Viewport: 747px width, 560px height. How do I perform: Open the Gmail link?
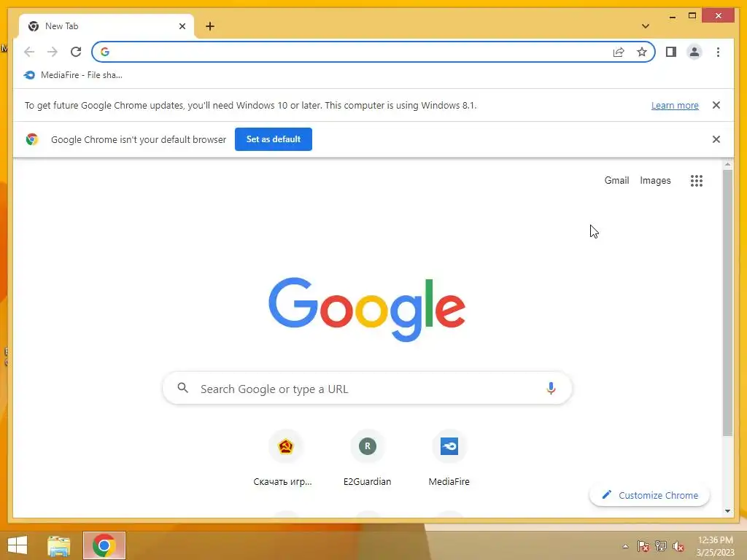616,181
